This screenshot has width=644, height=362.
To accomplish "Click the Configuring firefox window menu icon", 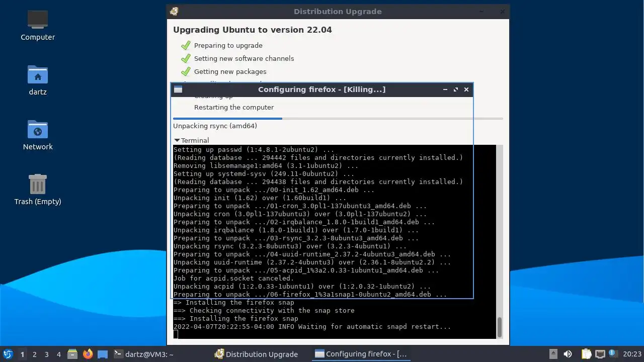I will [178, 89].
